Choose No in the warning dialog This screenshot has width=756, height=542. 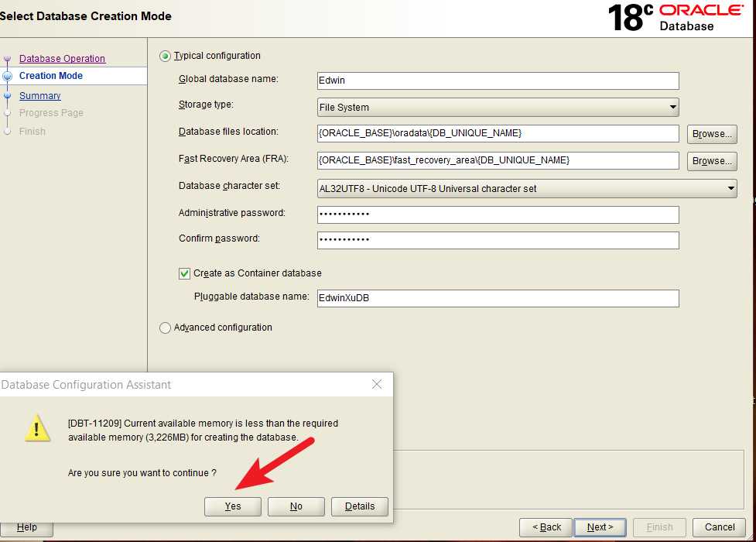click(x=296, y=506)
